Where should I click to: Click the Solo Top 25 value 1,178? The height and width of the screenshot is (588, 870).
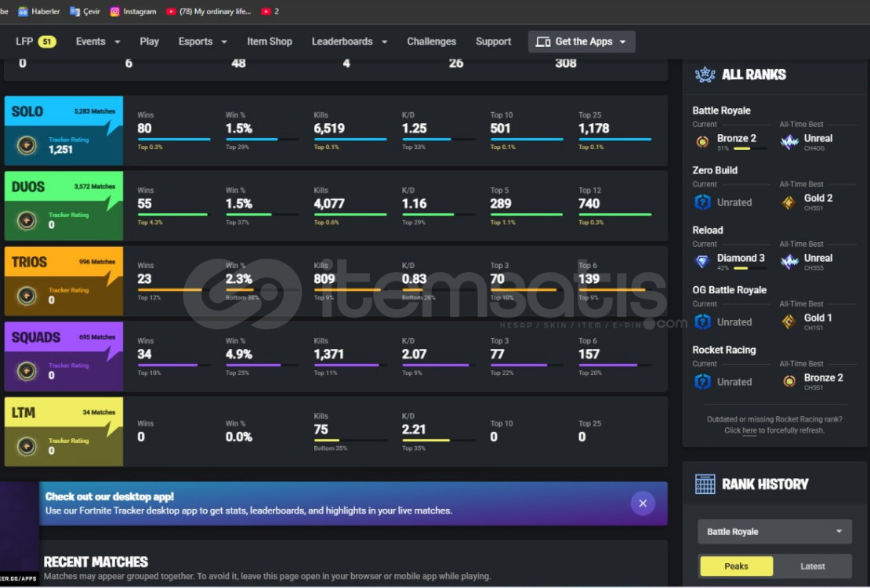pos(593,129)
